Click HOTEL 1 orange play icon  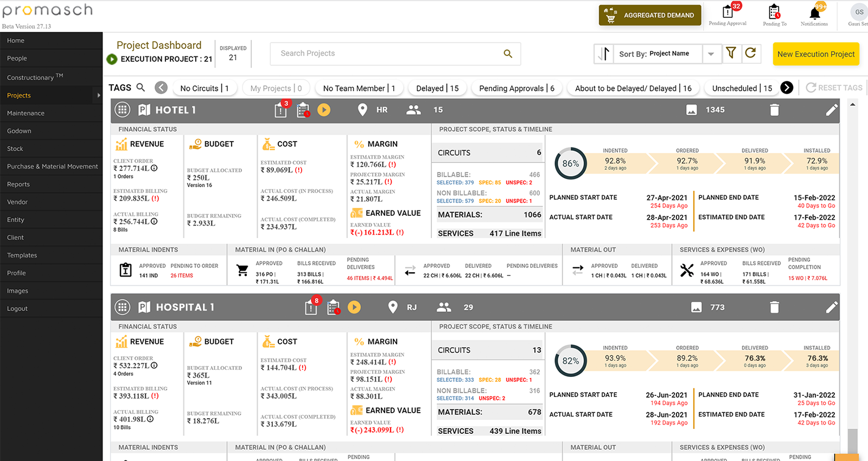point(324,110)
